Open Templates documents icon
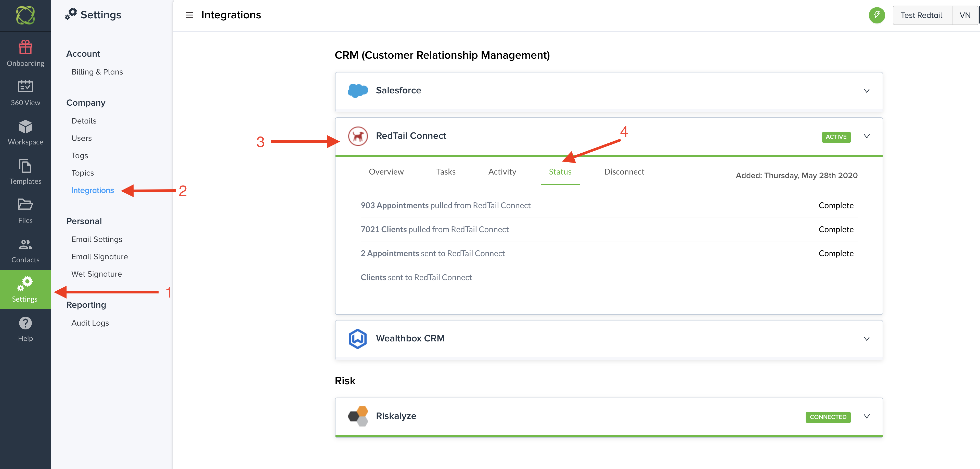Viewport: 980px width, 469px height. coord(25,166)
